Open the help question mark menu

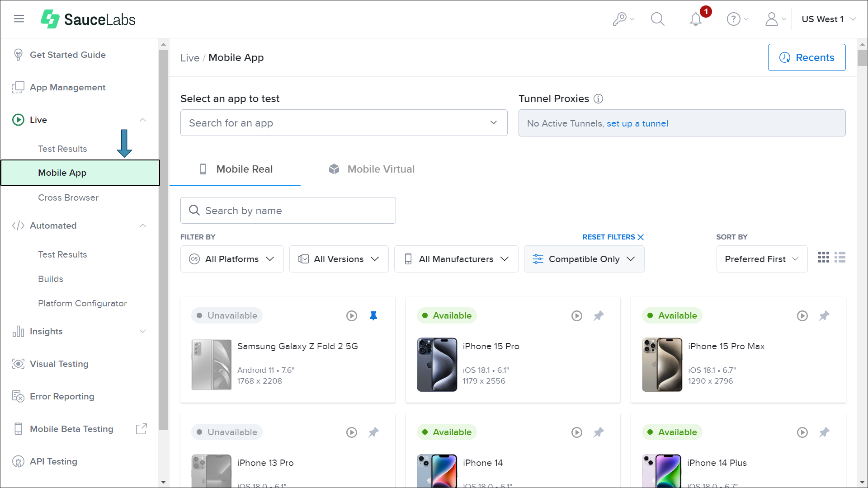coord(737,19)
